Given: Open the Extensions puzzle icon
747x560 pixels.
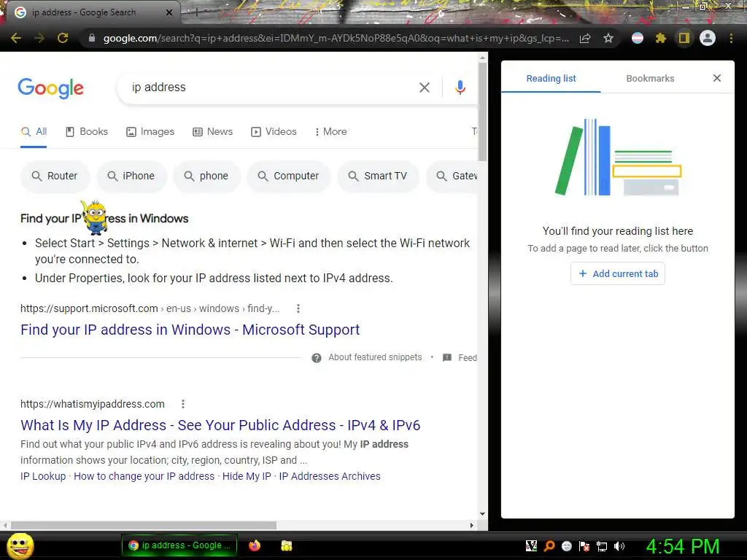Looking at the screenshot, I should click(660, 38).
